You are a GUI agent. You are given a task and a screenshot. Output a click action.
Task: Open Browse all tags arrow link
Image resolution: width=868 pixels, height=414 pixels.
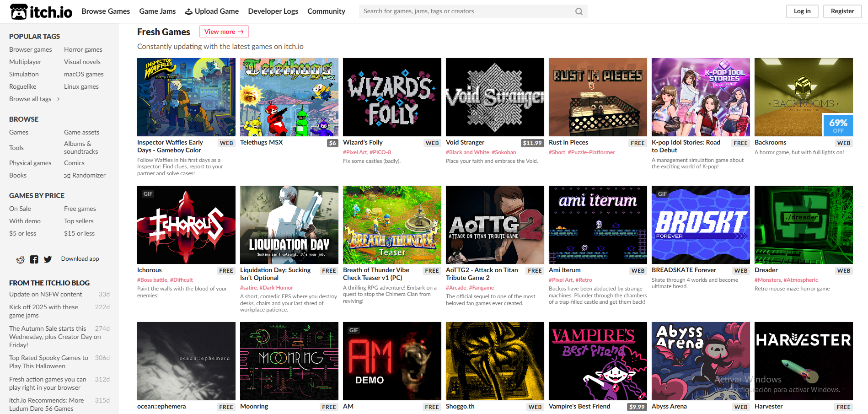click(x=34, y=99)
